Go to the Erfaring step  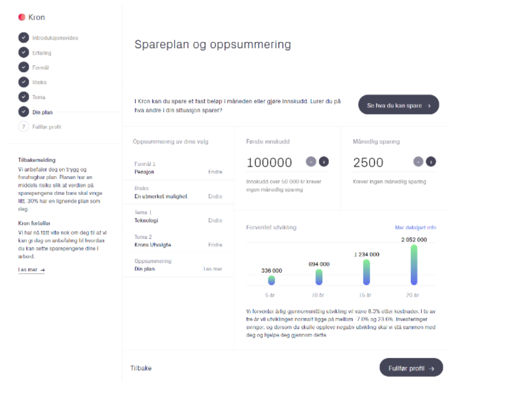click(x=42, y=53)
